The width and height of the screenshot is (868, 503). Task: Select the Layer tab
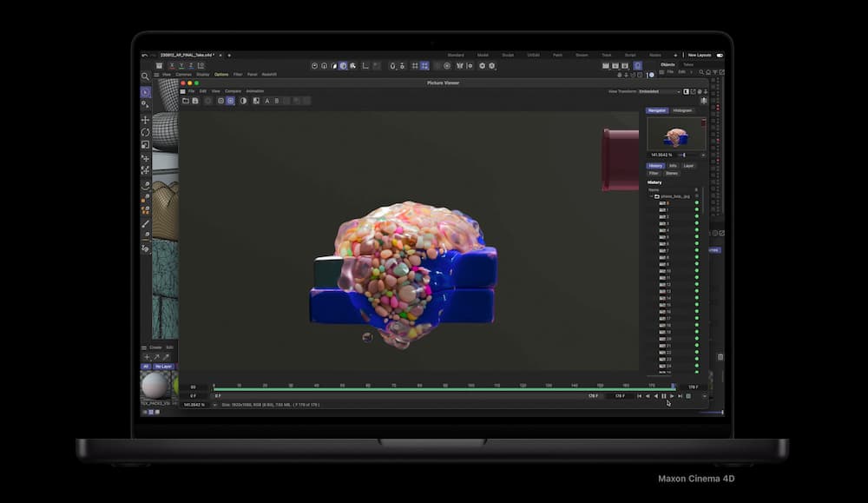coord(688,166)
